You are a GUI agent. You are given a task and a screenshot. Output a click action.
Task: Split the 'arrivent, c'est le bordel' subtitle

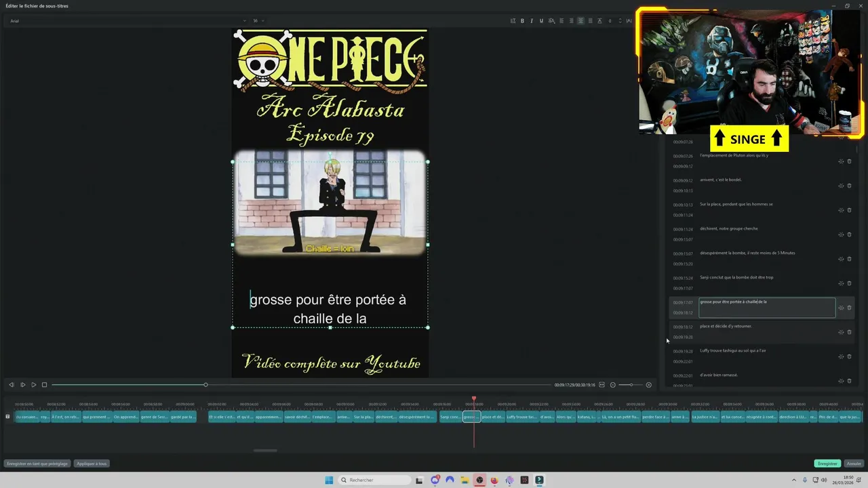coord(841,186)
